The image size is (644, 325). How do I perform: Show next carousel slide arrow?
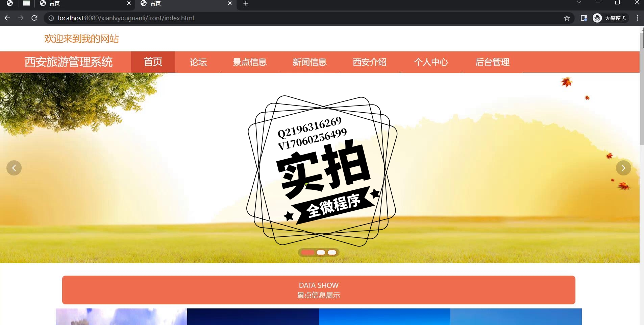[623, 168]
